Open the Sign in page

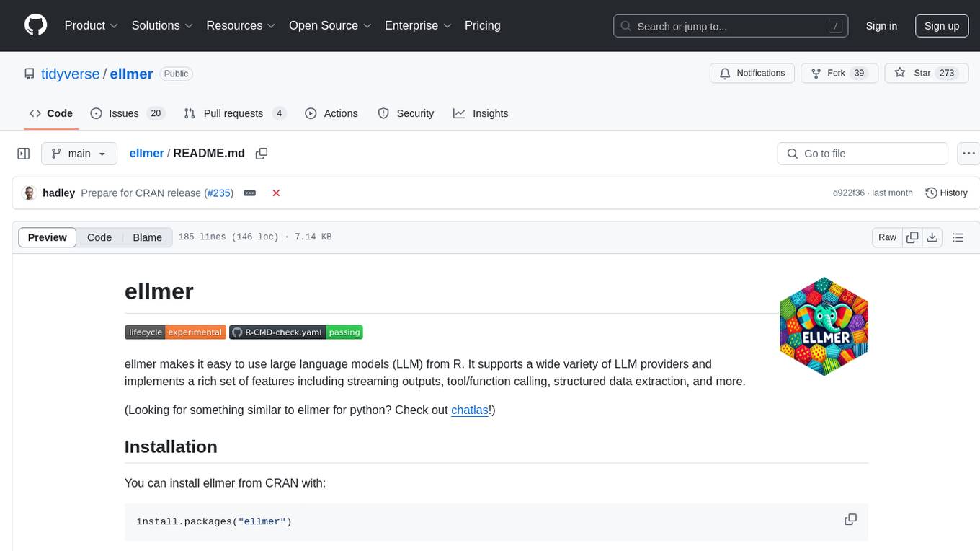pyautogui.click(x=881, y=26)
